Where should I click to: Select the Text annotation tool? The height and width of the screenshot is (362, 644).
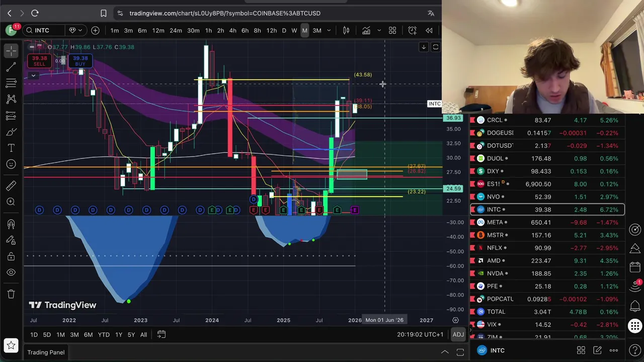tap(11, 148)
